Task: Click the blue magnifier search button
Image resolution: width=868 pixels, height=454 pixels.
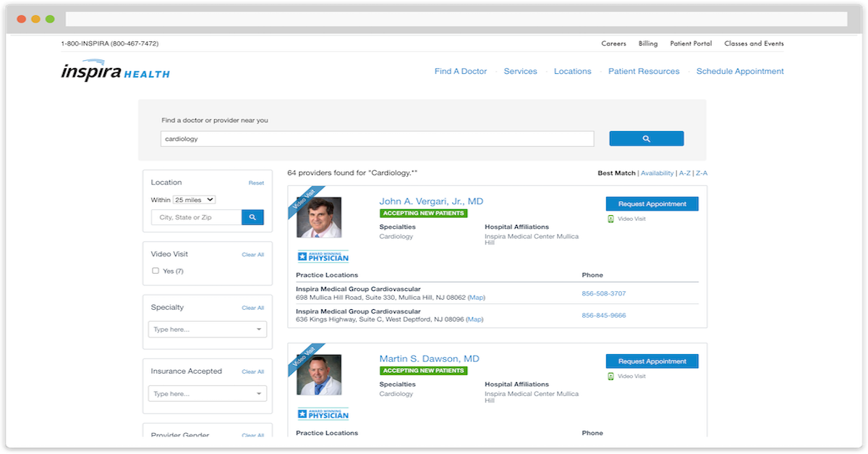Action: pyautogui.click(x=646, y=138)
